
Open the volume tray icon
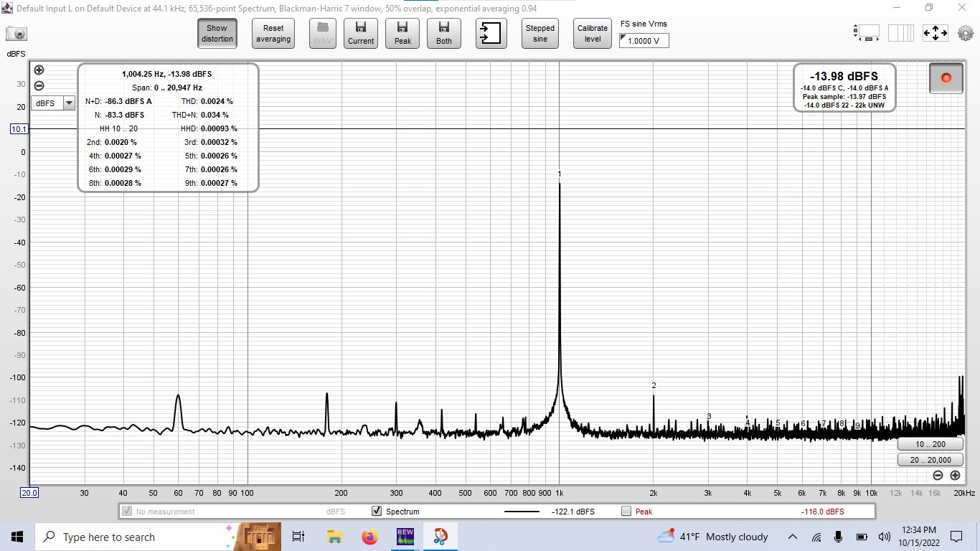(x=884, y=537)
